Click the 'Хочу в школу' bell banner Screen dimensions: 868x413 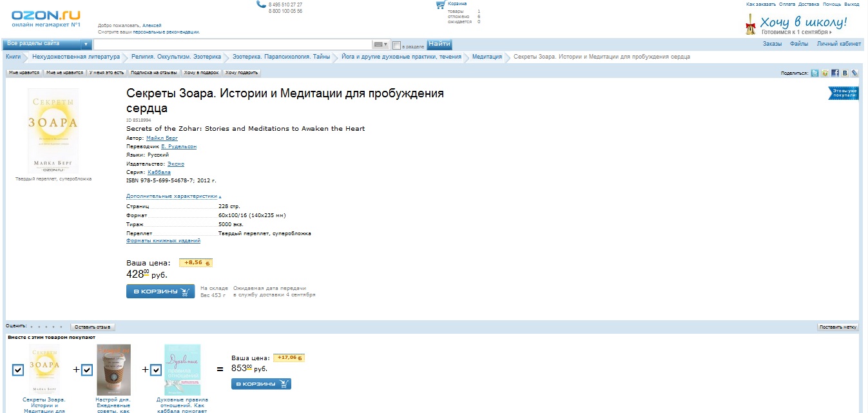click(x=796, y=24)
